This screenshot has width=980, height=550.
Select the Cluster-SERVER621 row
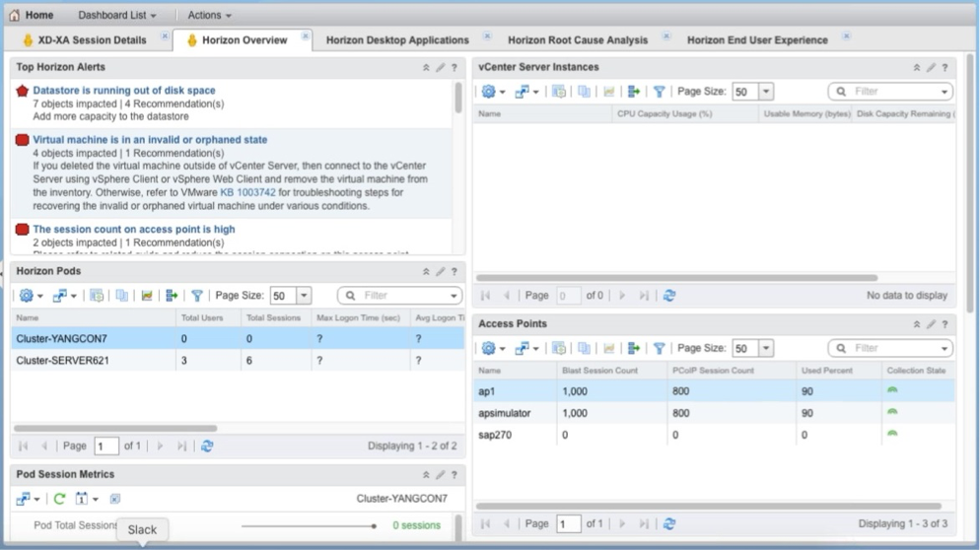click(x=238, y=360)
